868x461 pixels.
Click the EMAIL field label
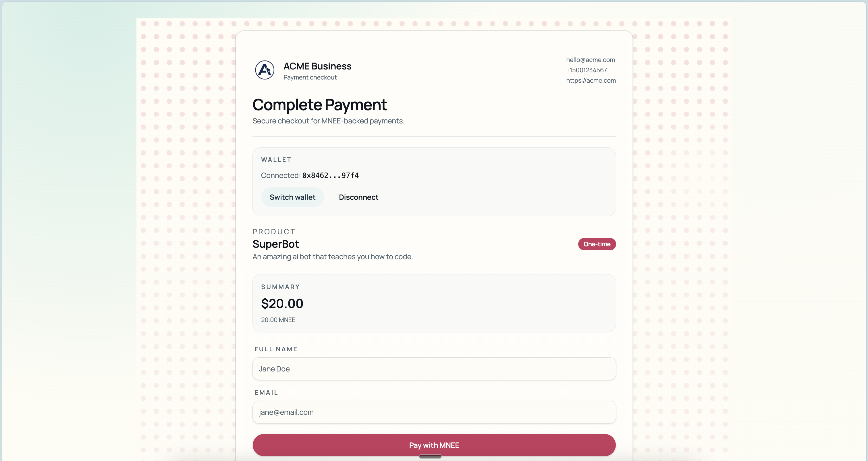click(x=266, y=393)
